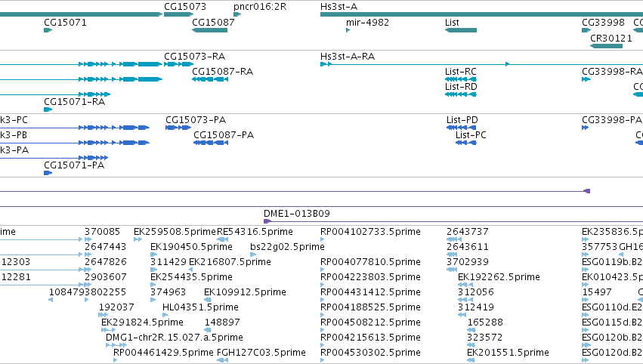
Task: Select the EK259508.5prime EST arrow glyph
Action: [x=138, y=239]
